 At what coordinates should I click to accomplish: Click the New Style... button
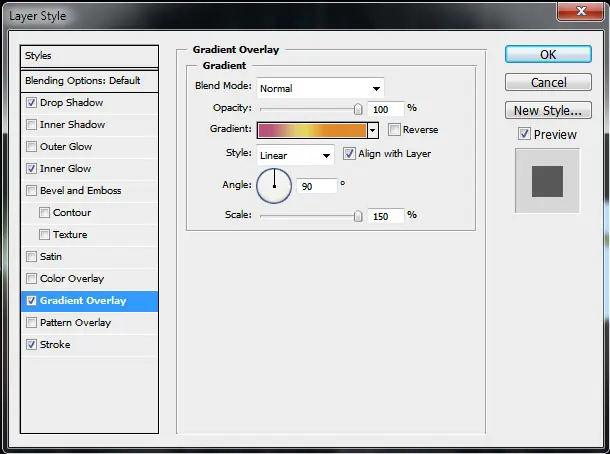click(548, 110)
